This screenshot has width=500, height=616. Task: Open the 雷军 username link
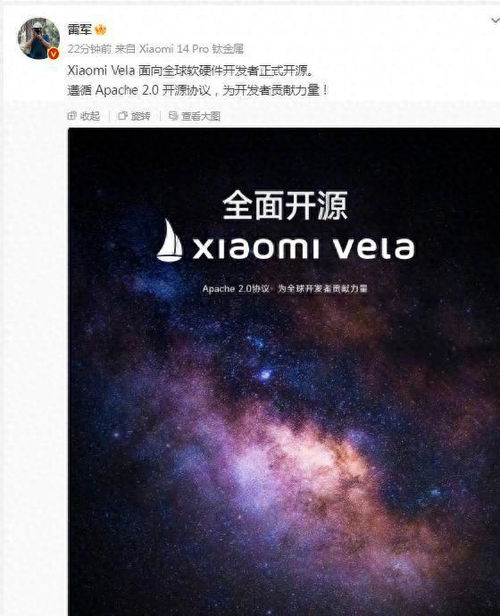pos(80,29)
